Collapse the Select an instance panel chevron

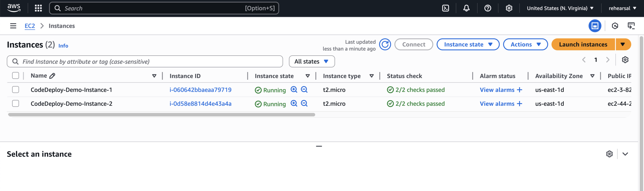(625, 154)
